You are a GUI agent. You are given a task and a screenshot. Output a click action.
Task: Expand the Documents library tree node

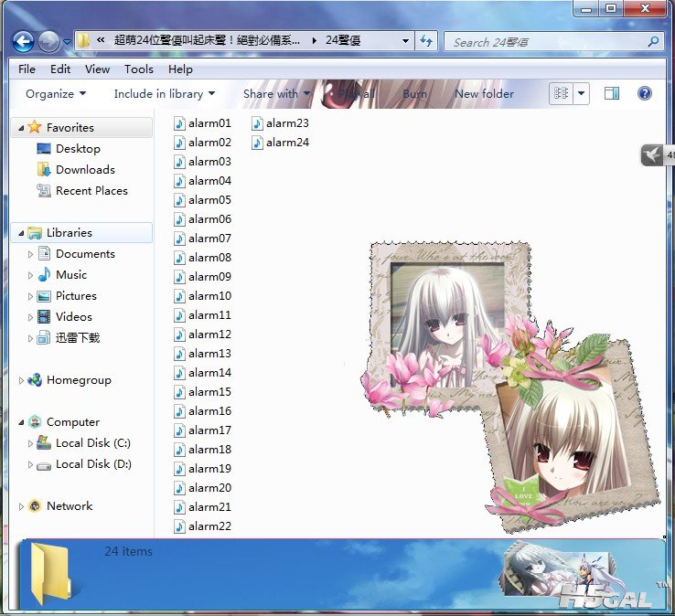pyautogui.click(x=30, y=254)
